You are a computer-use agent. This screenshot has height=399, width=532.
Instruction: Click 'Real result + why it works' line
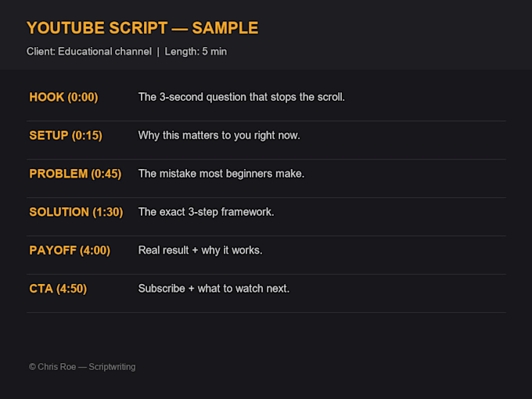tap(200, 250)
